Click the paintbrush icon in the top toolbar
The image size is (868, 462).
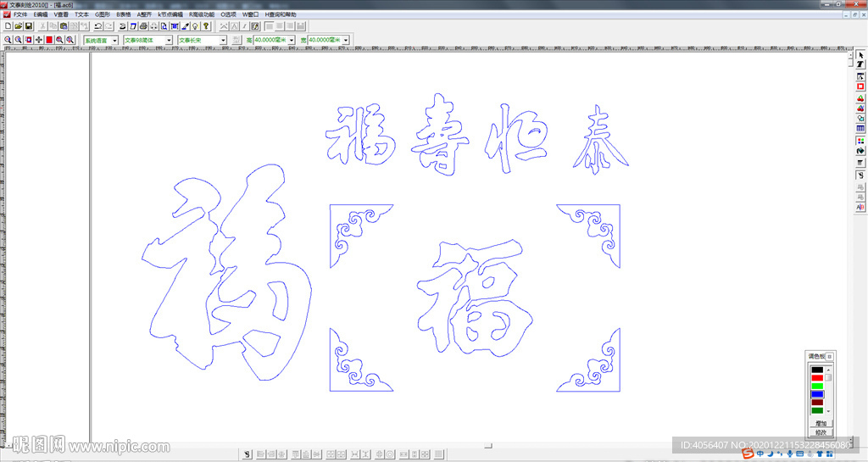(185, 26)
